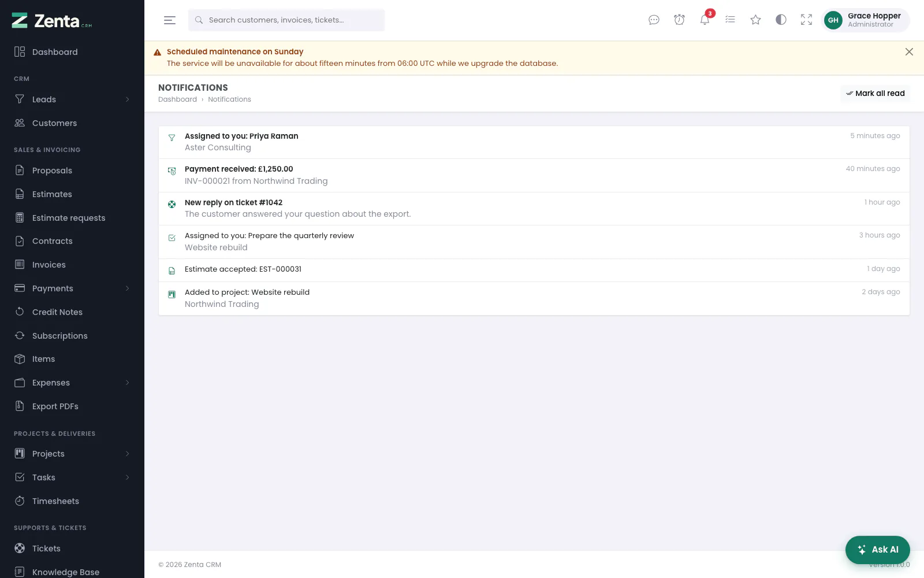Open the task checklist icon in header

(x=730, y=20)
